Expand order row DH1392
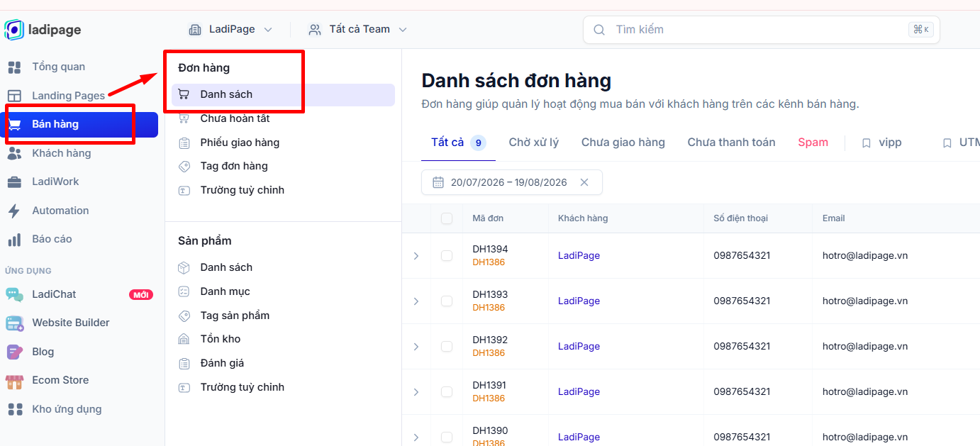The image size is (980, 446). (416, 347)
